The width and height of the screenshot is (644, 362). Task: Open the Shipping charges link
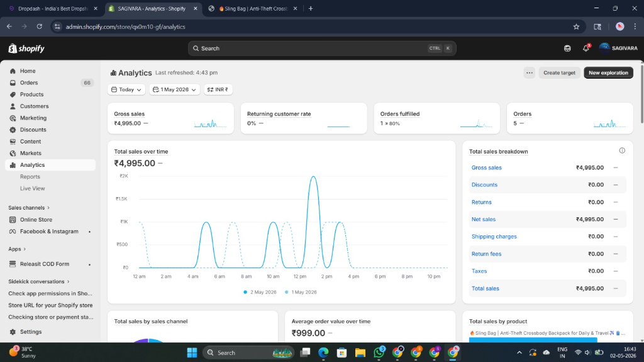pyautogui.click(x=494, y=237)
